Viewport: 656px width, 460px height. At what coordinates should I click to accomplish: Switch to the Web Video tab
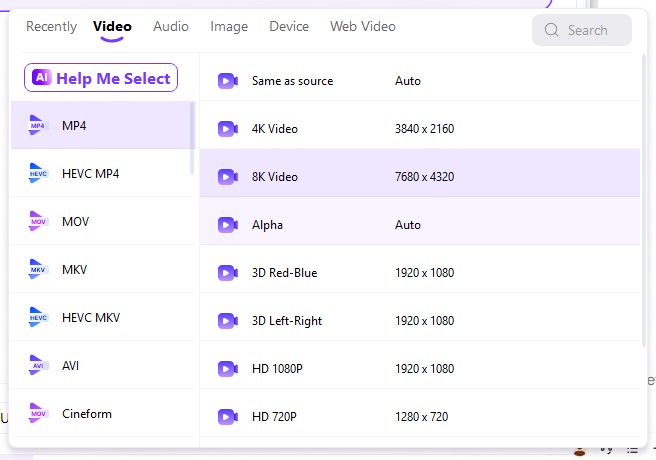pyautogui.click(x=363, y=26)
